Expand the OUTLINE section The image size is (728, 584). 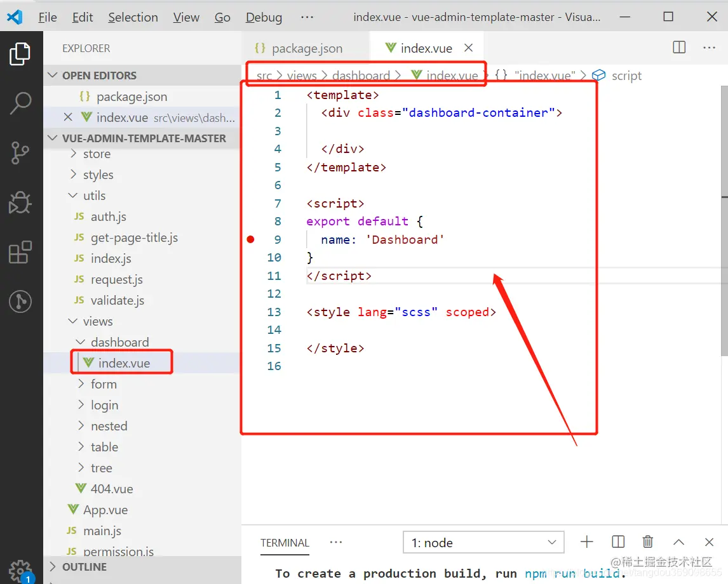pyautogui.click(x=53, y=567)
